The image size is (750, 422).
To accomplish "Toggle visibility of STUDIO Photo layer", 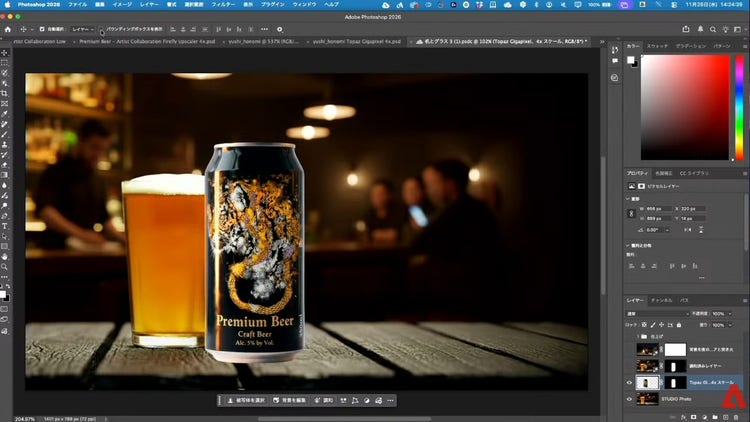I will click(630, 398).
